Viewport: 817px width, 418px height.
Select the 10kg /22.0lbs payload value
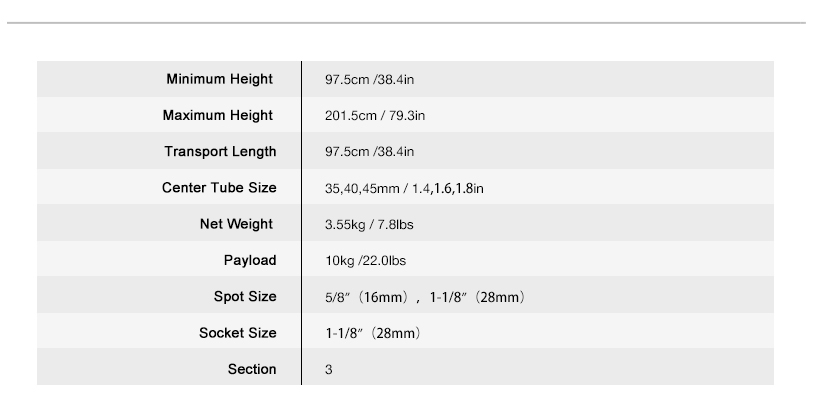365,261
